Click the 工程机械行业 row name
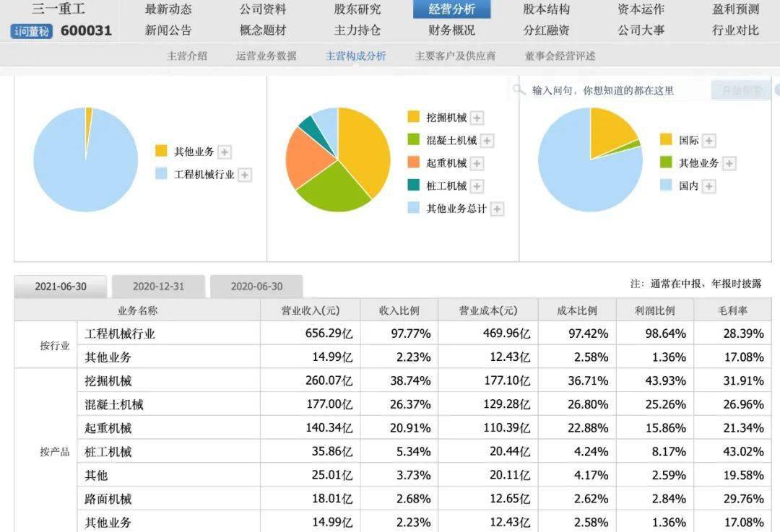780x532 pixels. tap(120, 333)
